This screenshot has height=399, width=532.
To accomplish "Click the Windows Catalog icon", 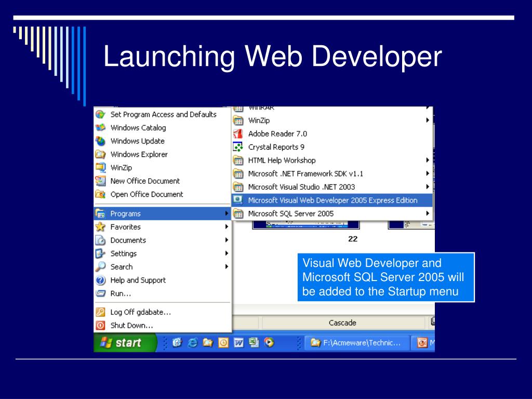I will (100, 128).
